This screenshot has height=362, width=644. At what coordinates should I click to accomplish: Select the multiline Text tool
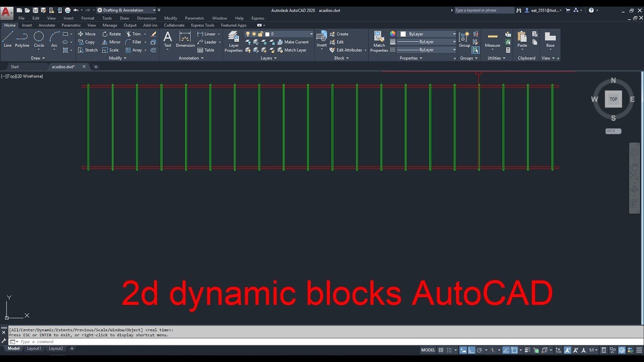click(x=168, y=39)
